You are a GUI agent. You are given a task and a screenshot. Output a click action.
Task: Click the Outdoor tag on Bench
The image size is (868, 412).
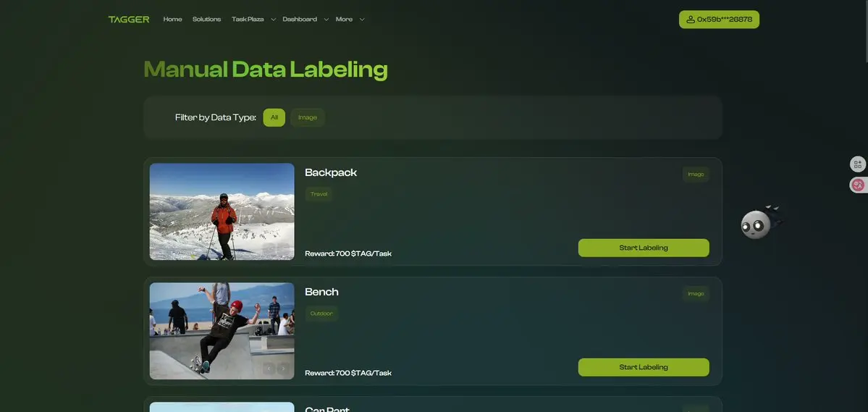click(321, 314)
